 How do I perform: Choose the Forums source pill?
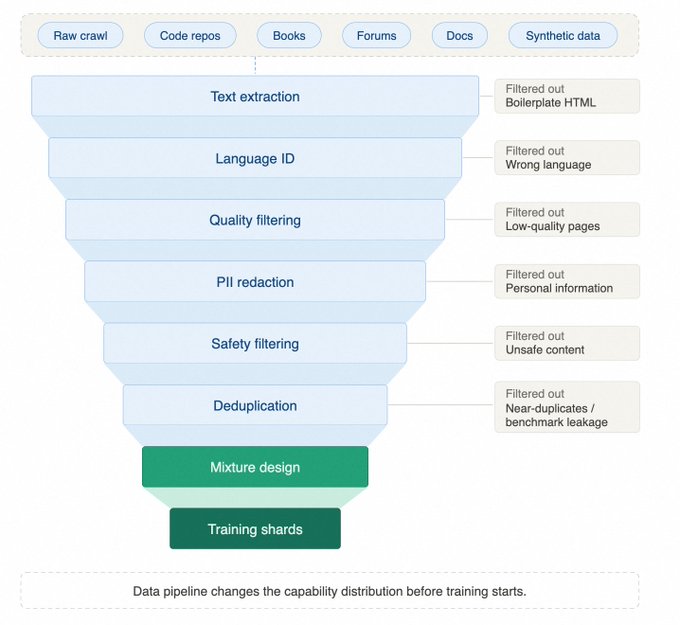(376, 36)
